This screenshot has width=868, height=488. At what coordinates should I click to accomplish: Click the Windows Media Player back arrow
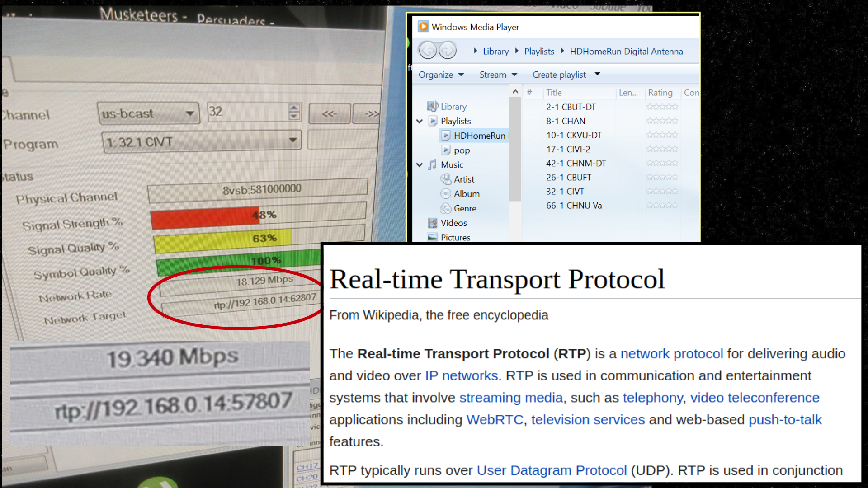tap(427, 50)
